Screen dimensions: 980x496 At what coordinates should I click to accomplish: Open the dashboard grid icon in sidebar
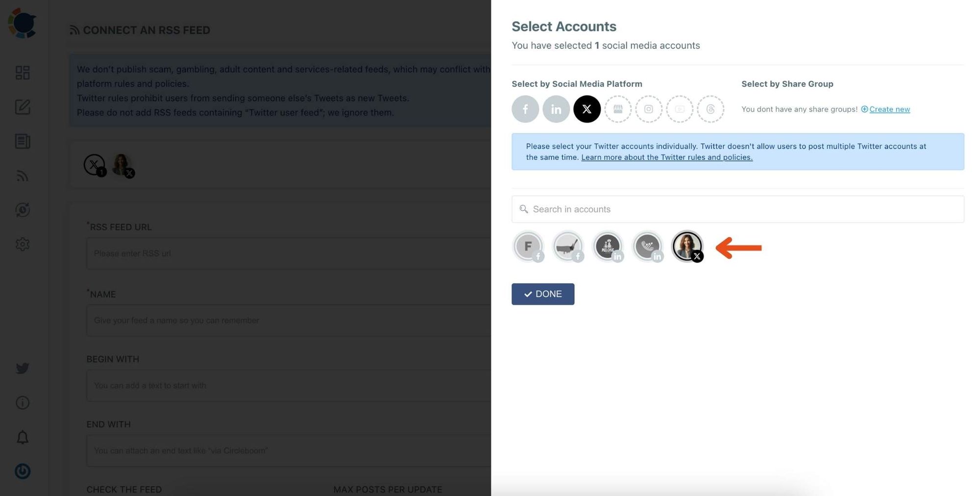(x=22, y=72)
